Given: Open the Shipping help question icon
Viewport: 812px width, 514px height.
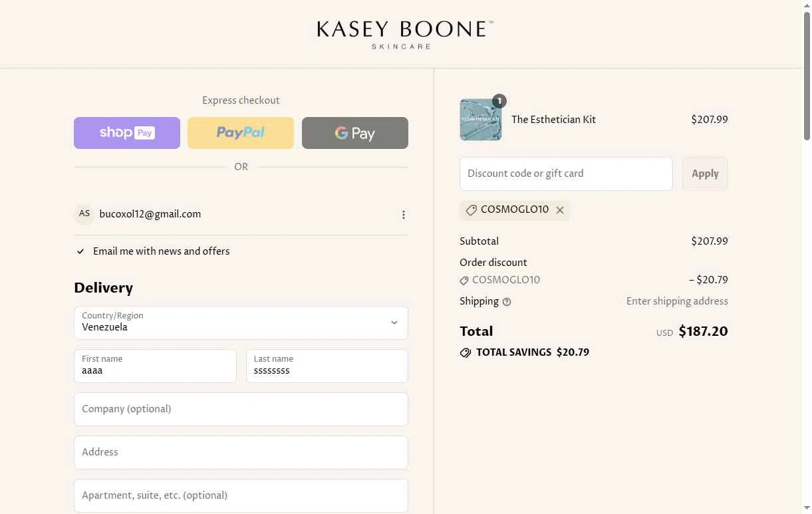Looking at the screenshot, I should click(507, 302).
